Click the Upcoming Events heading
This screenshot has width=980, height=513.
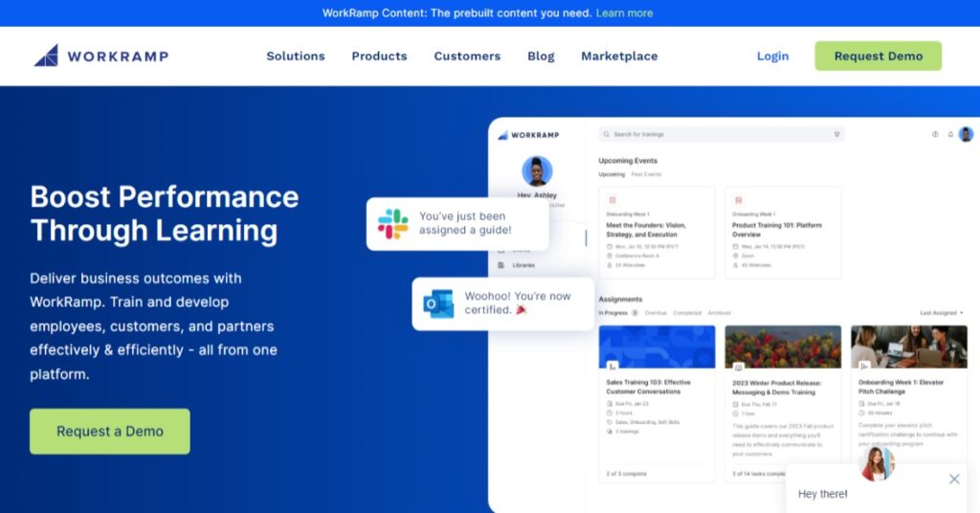coord(628,161)
